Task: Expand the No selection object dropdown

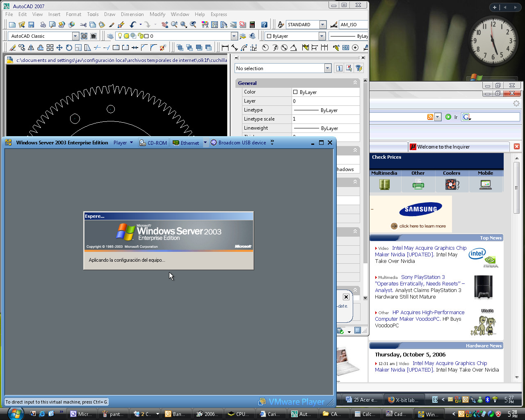Action: pyautogui.click(x=327, y=68)
